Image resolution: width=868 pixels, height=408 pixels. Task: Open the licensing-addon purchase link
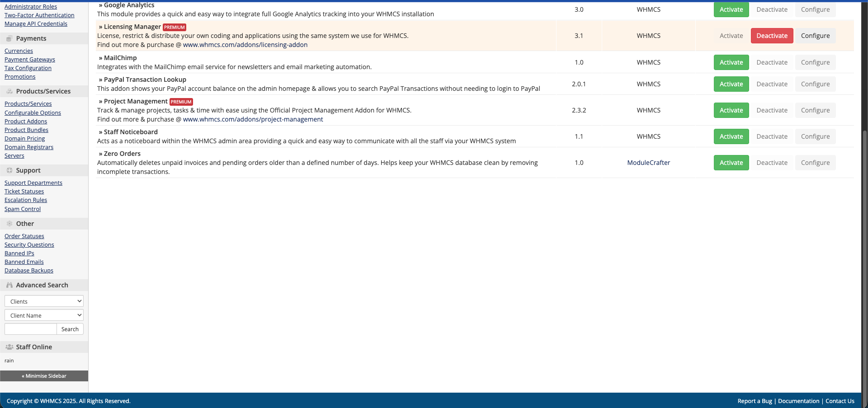pos(245,45)
